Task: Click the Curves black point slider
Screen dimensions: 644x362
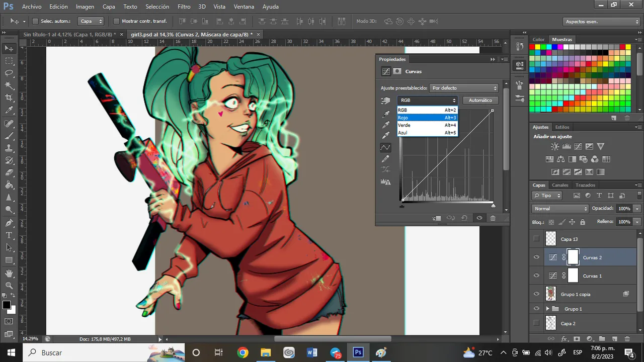Action: coord(402,206)
